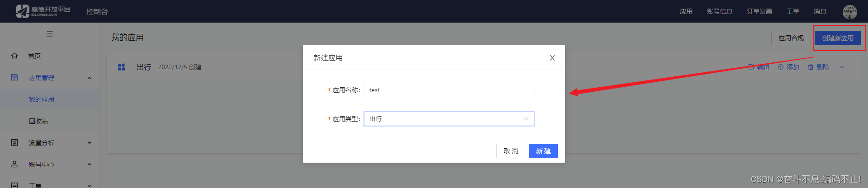This screenshot has width=868, height=188.
Task: Click the home icon beside 首页
Action: pyautogui.click(x=14, y=56)
